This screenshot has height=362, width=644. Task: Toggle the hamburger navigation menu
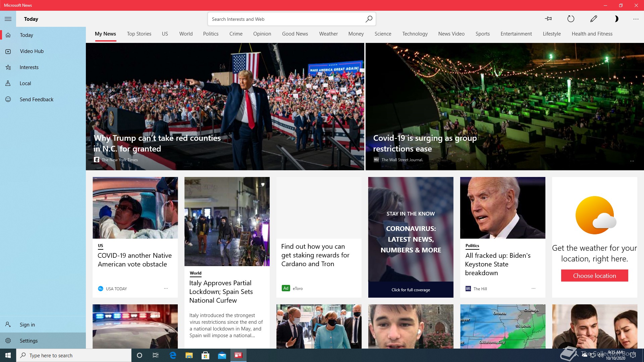click(x=8, y=19)
